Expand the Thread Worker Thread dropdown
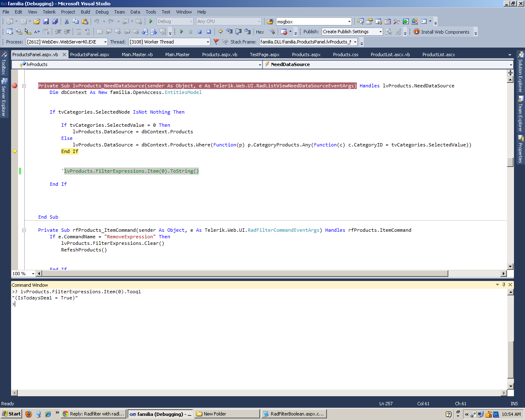The height and width of the screenshot is (420, 525). pyautogui.click(x=208, y=42)
